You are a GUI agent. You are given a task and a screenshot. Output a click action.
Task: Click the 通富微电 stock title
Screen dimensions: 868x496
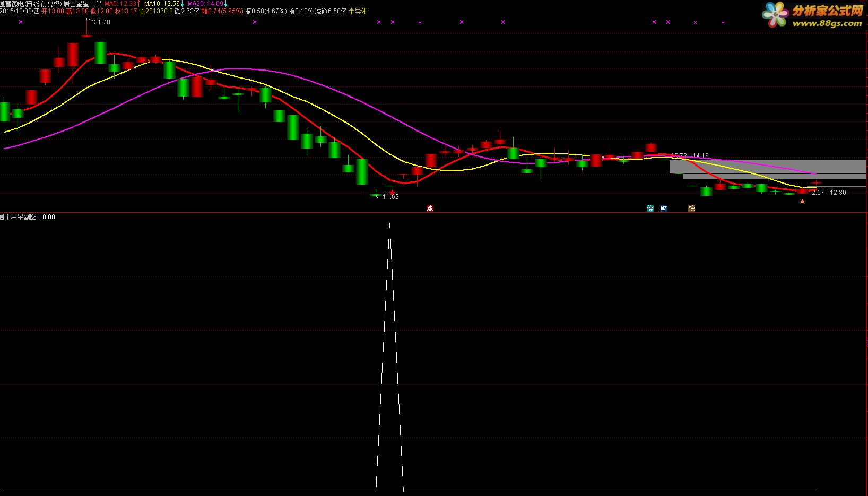[12, 4]
